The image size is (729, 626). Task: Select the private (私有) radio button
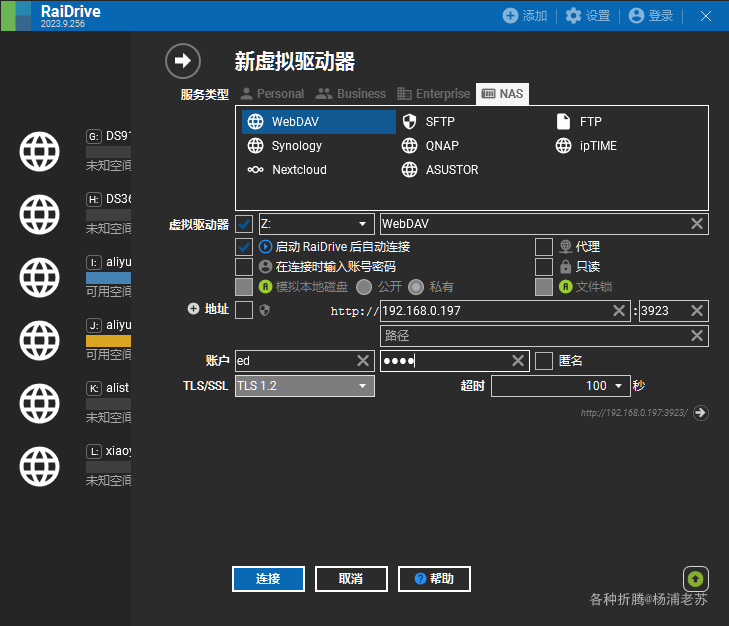coord(416,287)
